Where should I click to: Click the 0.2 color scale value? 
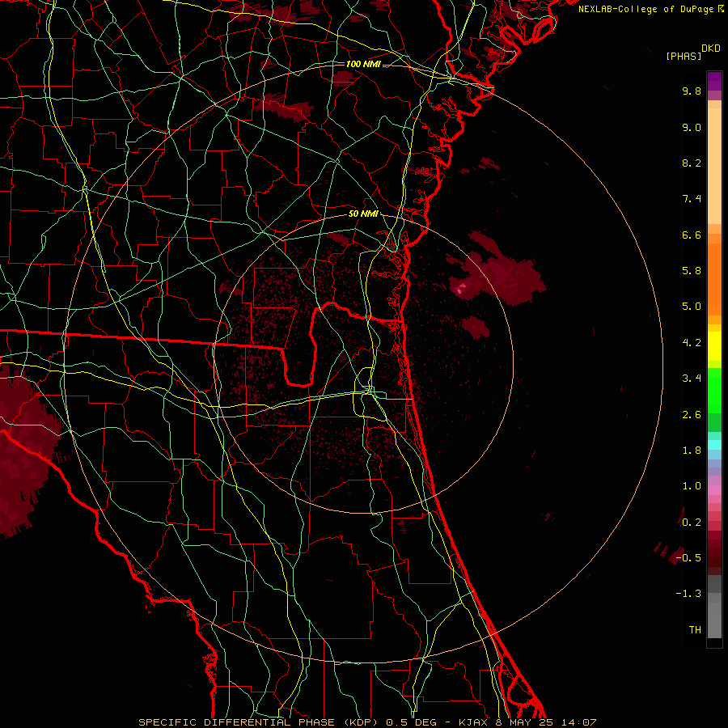tap(692, 523)
